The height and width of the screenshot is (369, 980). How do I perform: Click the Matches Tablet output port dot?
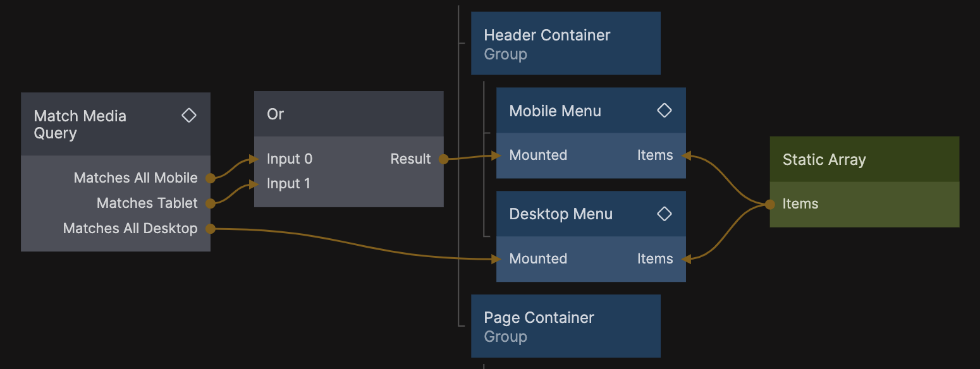coord(211,203)
